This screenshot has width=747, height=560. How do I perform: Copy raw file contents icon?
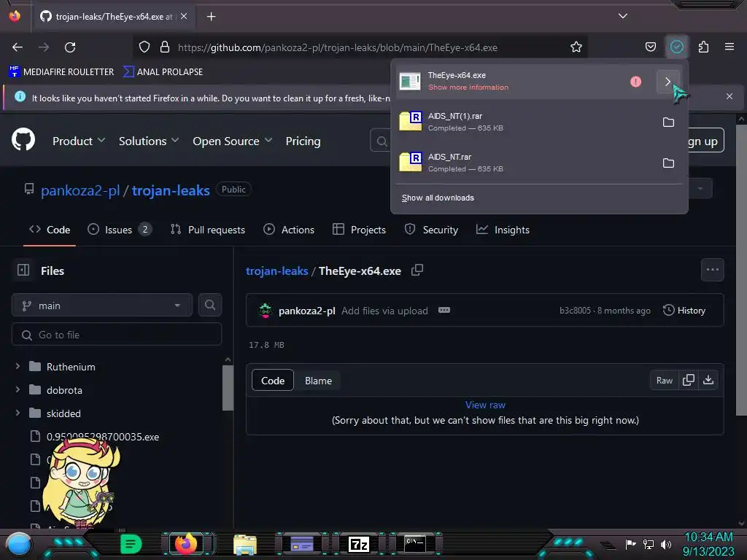[689, 380]
